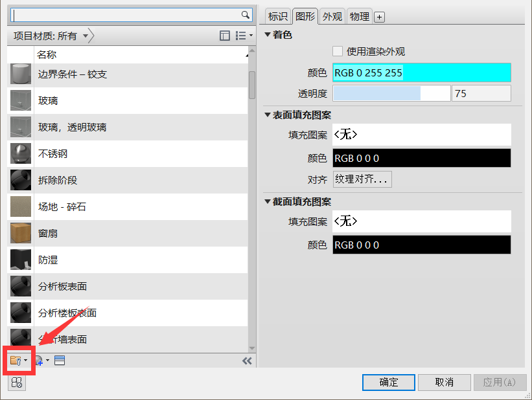Click the cyan RGB 0 255 255 color swatch

coord(421,72)
